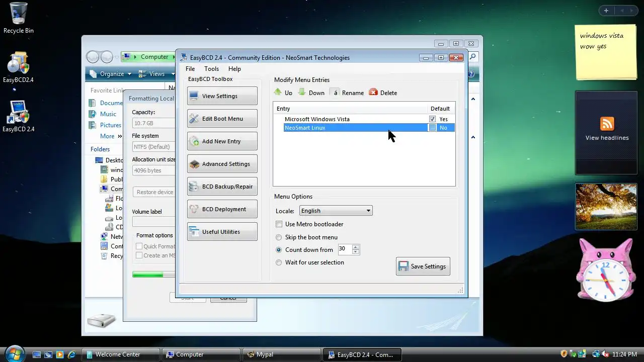This screenshot has height=362, width=644.
Task: Click the security shield tray icon
Action: coord(564,354)
